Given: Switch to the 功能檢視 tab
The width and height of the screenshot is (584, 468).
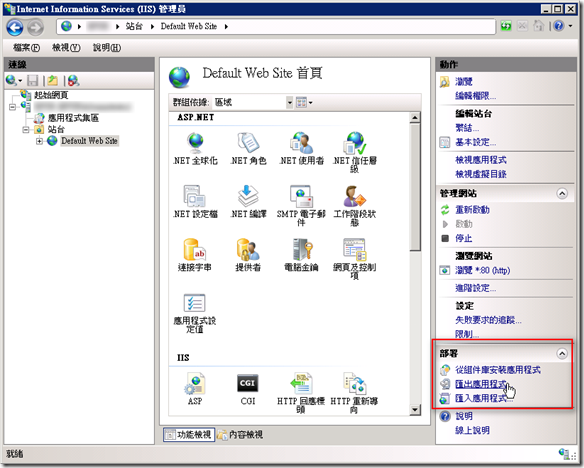Looking at the screenshot, I should pyautogui.click(x=189, y=434).
